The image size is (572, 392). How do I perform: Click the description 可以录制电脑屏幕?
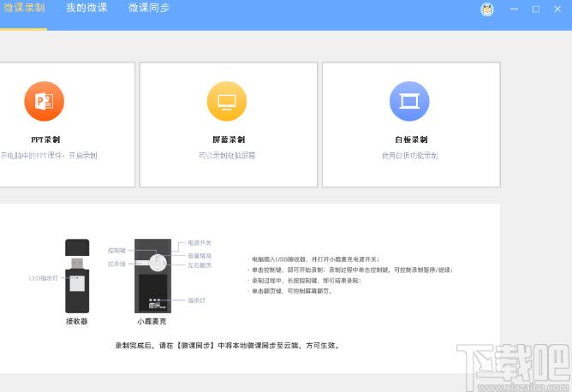click(228, 156)
